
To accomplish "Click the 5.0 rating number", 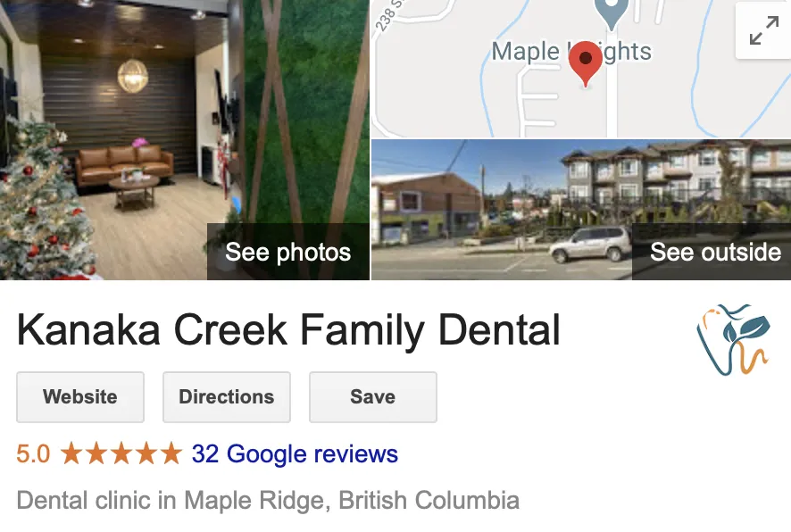I will [33, 453].
